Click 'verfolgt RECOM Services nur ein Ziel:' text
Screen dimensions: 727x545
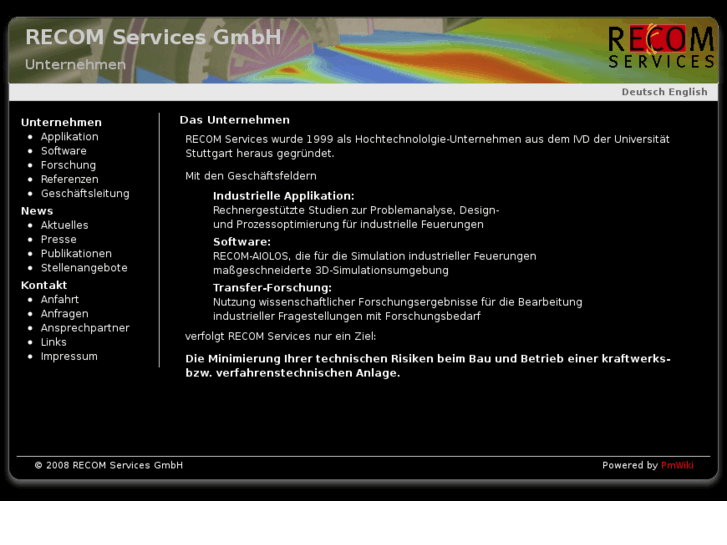(281, 336)
